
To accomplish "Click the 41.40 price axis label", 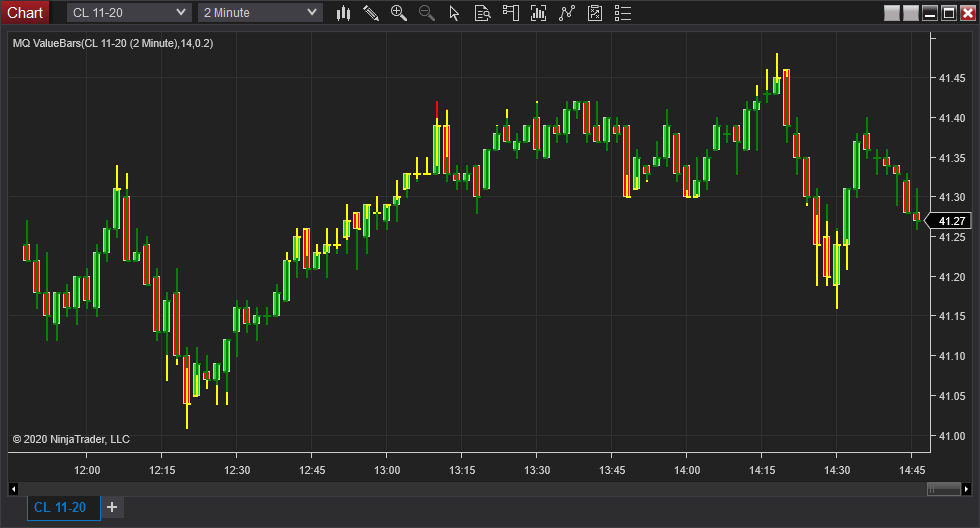I will click(952, 118).
